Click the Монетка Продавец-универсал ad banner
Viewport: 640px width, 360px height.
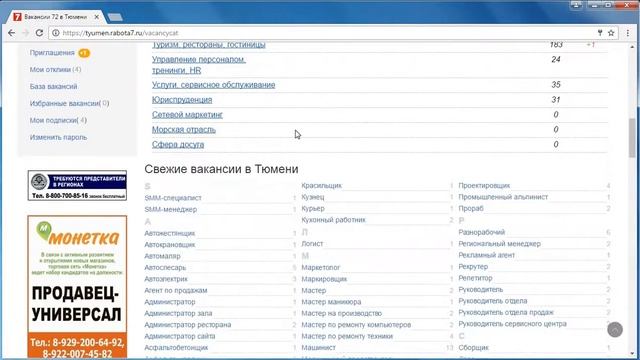[77, 287]
